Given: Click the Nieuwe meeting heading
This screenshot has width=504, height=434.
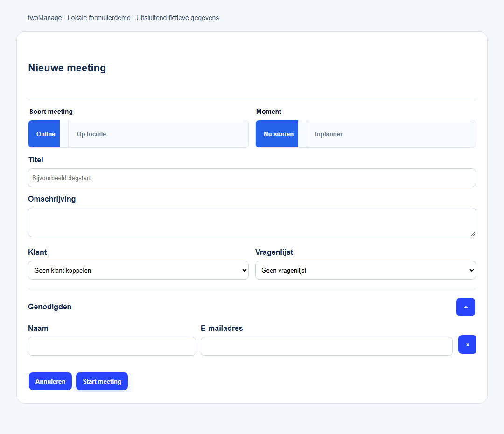Looking at the screenshot, I should tap(67, 68).
